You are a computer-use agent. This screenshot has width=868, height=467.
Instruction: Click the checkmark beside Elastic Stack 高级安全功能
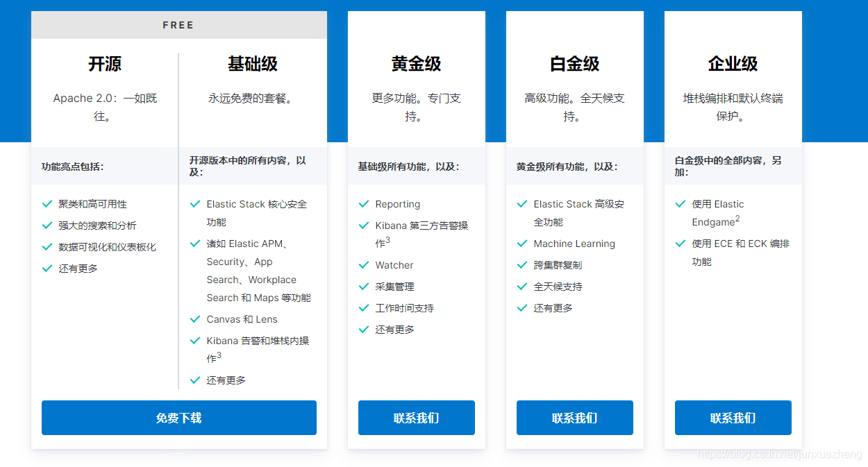point(522,204)
